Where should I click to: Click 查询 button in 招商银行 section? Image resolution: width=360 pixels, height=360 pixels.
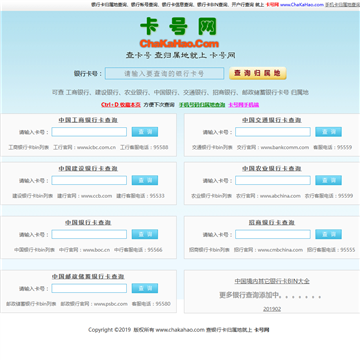pyautogui.click(x=329, y=235)
